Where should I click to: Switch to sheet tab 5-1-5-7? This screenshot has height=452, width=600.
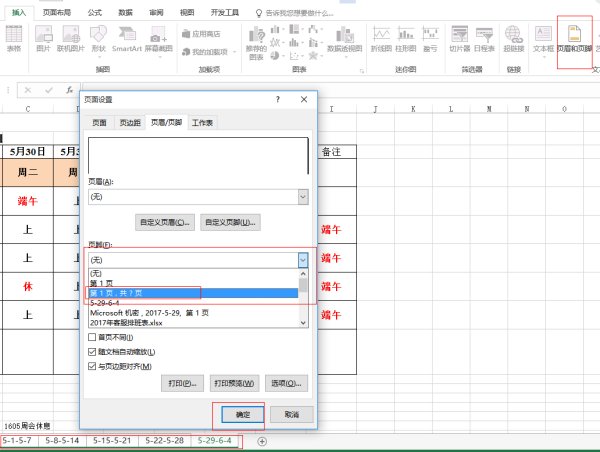pyautogui.click(x=17, y=441)
